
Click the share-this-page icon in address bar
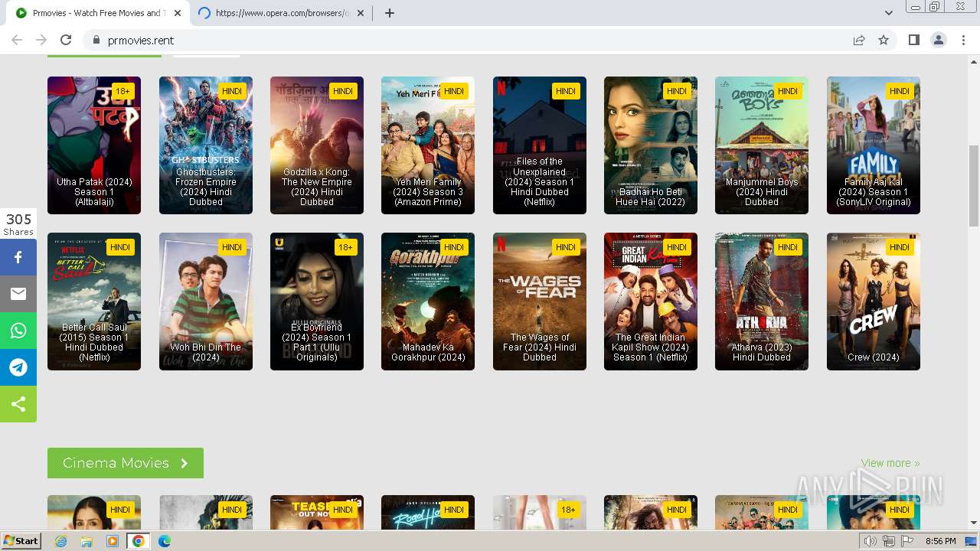click(x=859, y=40)
